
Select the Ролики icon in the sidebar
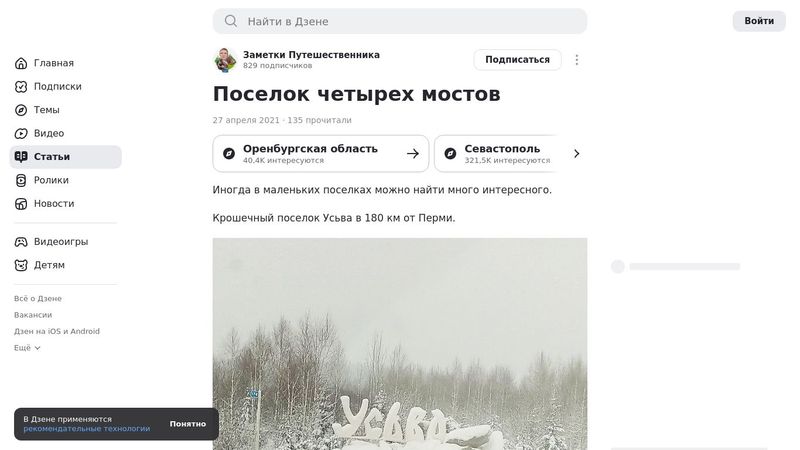click(21, 181)
